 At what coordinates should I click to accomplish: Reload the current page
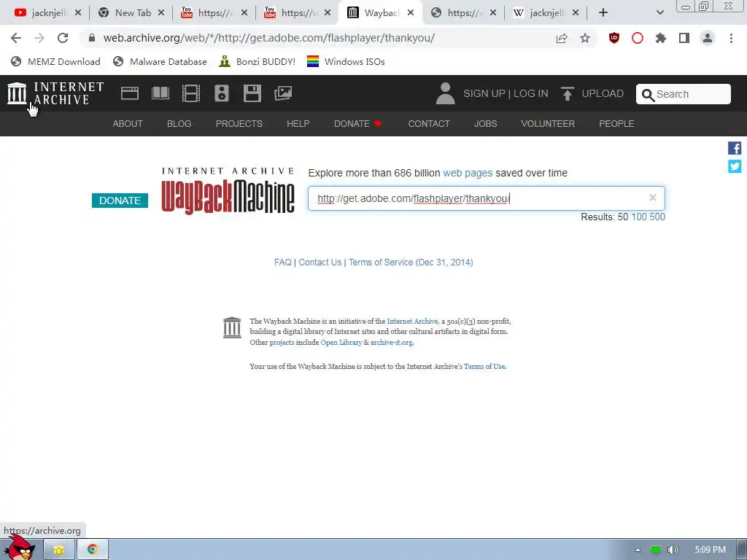[63, 38]
